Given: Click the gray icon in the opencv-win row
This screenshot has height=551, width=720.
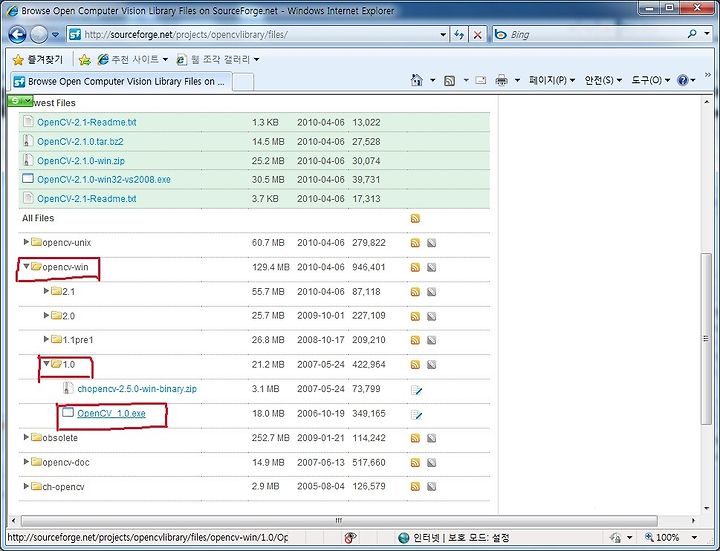Looking at the screenshot, I should [431, 267].
